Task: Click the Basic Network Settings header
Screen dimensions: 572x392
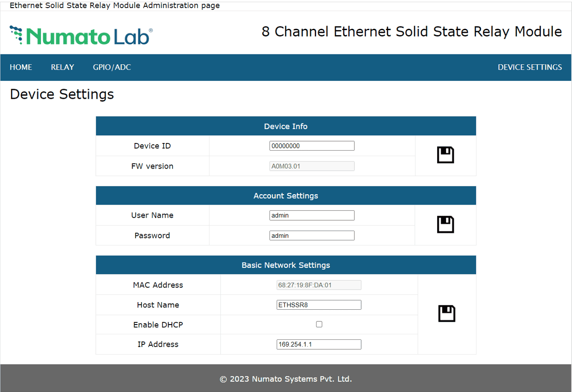Action: [x=286, y=265]
